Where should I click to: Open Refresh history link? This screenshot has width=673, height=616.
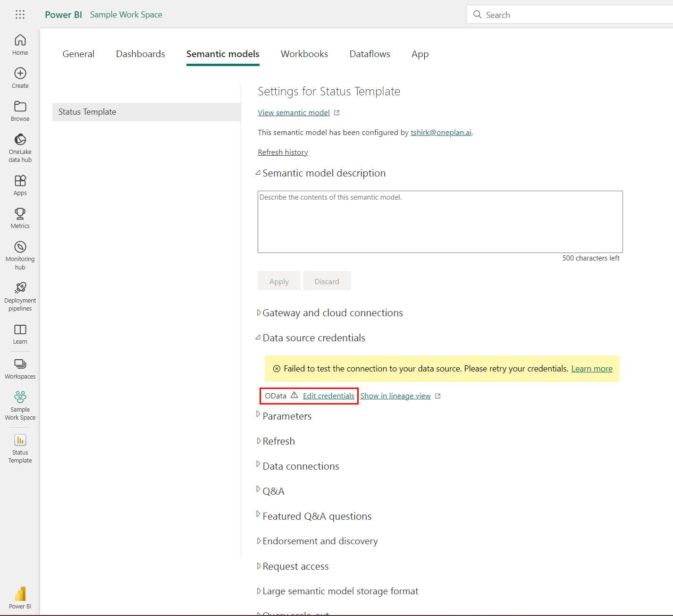[283, 152]
